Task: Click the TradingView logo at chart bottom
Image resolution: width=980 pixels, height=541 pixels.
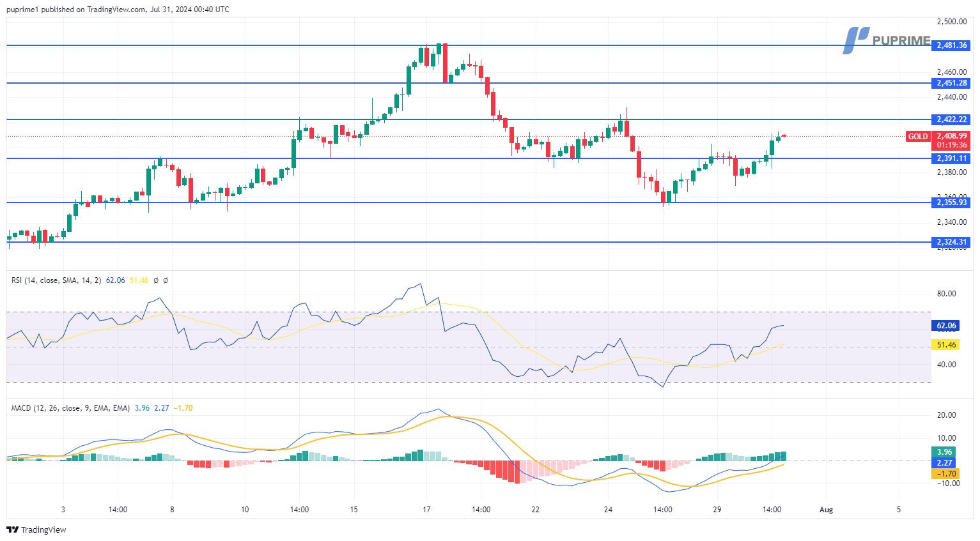Action: click(x=36, y=530)
